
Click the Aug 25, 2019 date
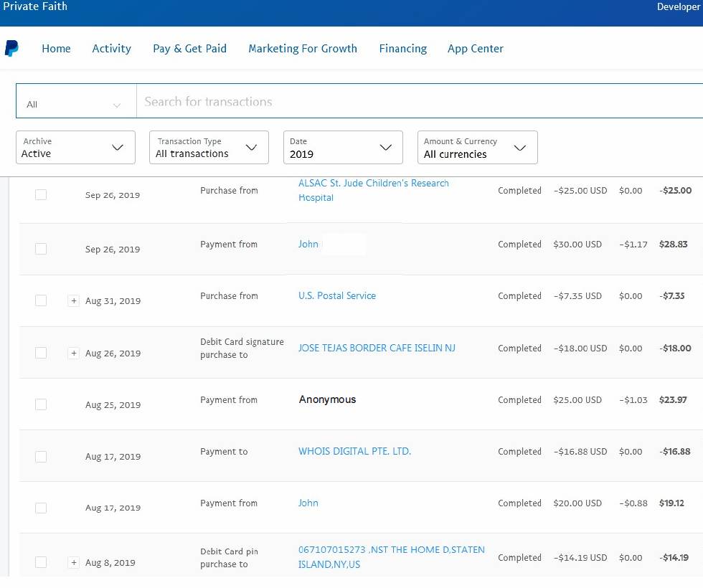(113, 405)
